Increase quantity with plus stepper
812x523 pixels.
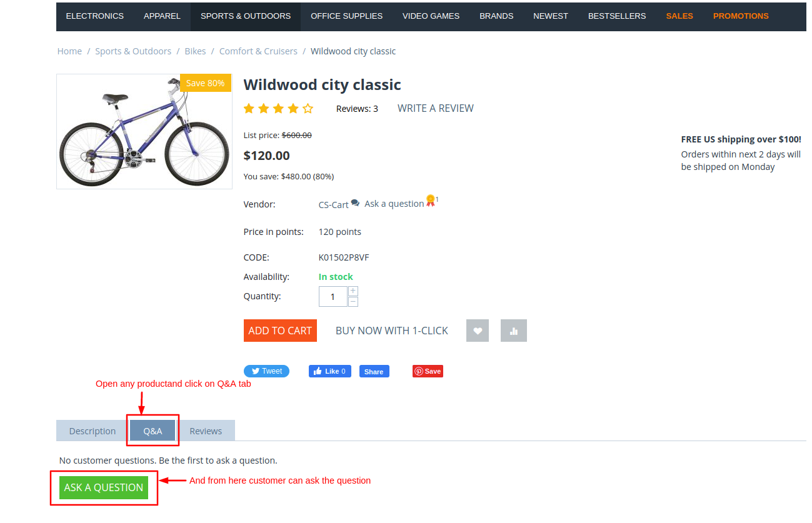coord(353,291)
